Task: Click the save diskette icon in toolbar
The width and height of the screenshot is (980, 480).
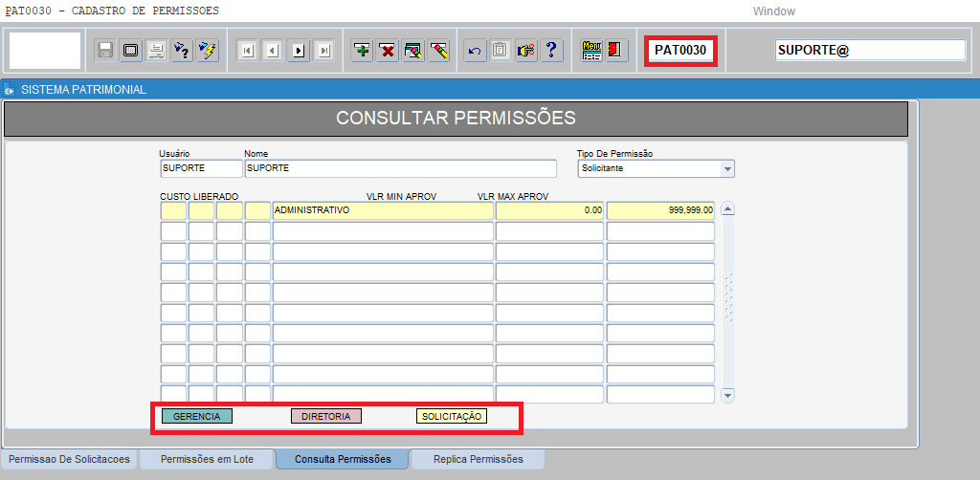Action: [x=105, y=51]
